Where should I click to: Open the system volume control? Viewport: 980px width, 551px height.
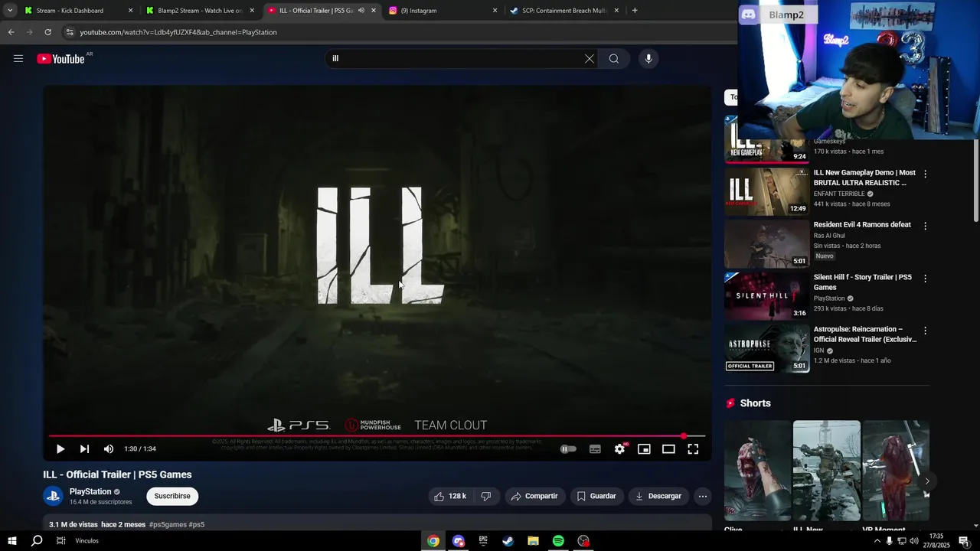point(913,541)
